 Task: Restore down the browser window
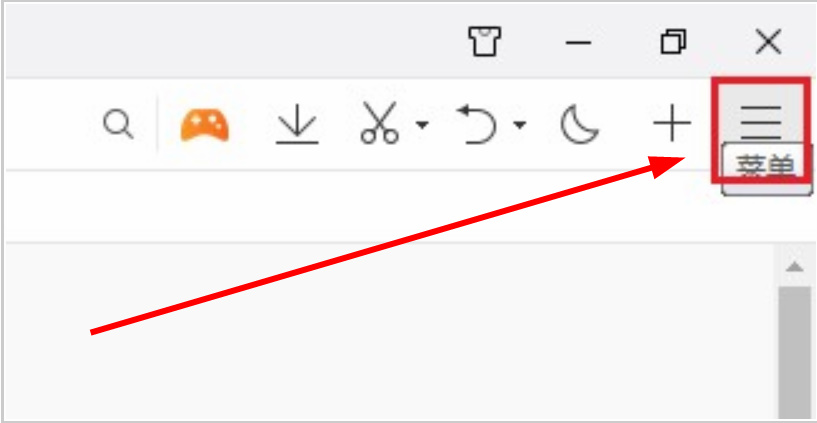coord(673,42)
